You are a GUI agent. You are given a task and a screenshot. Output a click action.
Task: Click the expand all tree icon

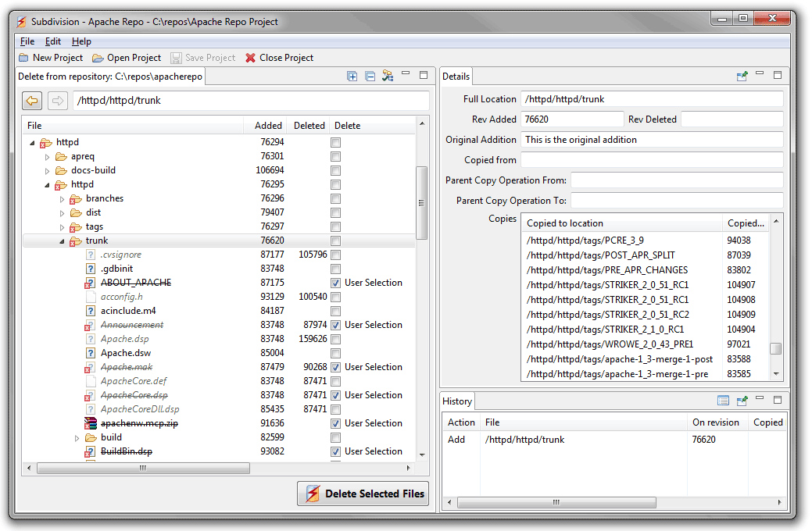point(352,76)
